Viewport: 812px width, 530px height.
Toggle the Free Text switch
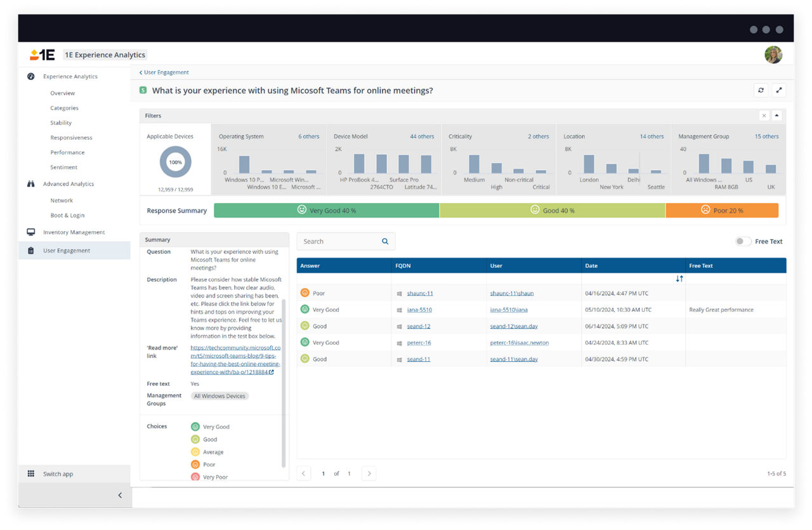[x=743, y=241]
